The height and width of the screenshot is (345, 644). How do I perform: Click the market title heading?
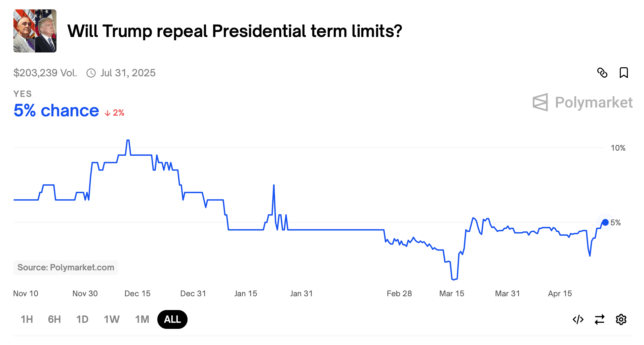[x=235, y=31]
